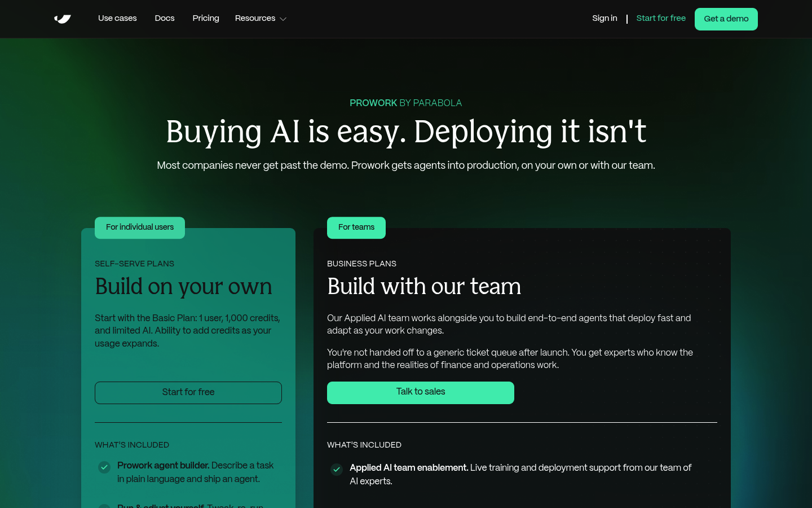Open the Use cases menu item

click(x=117, y=19)
